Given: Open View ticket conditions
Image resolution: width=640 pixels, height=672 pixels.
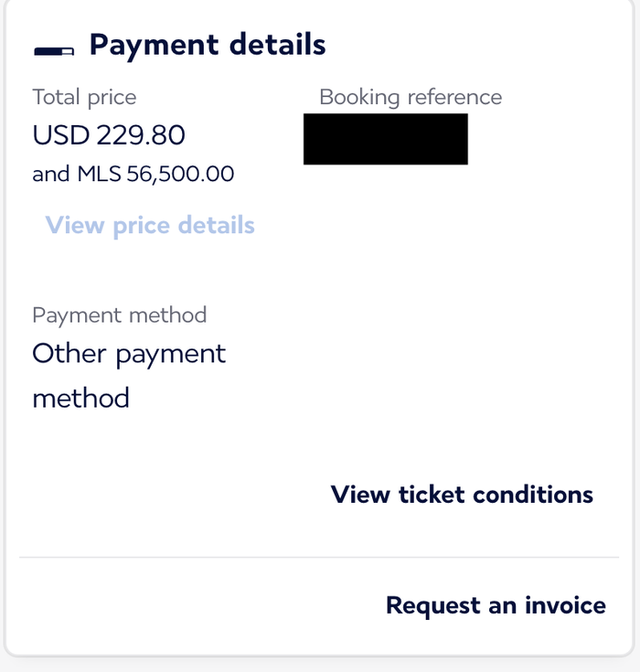Looking at the screenshot, I should tap(462, 495).
